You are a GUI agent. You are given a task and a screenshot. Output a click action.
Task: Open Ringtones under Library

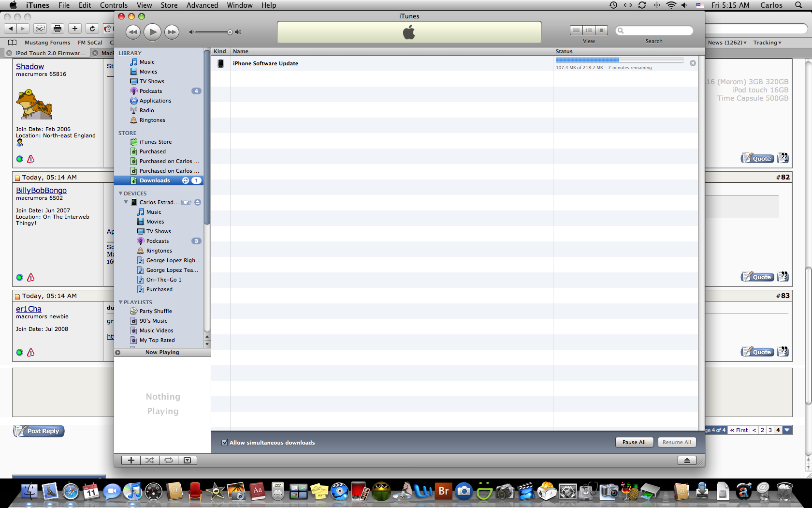coord(152,120)
